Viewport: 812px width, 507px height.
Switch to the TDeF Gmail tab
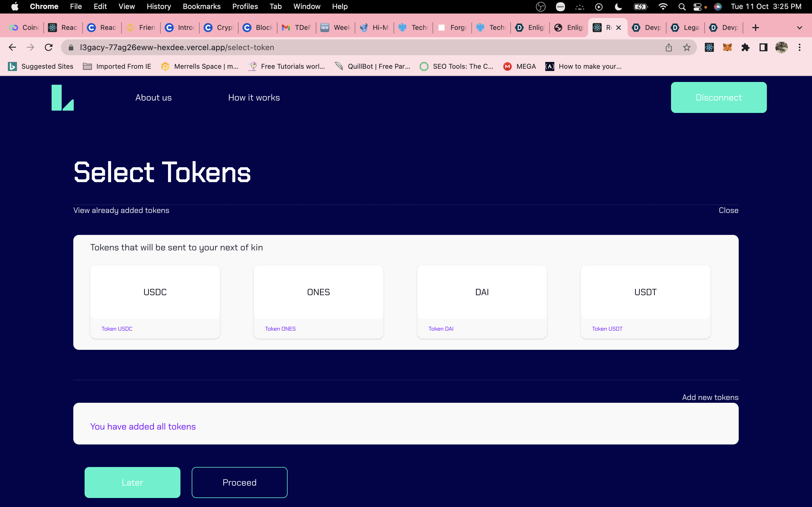297,28
